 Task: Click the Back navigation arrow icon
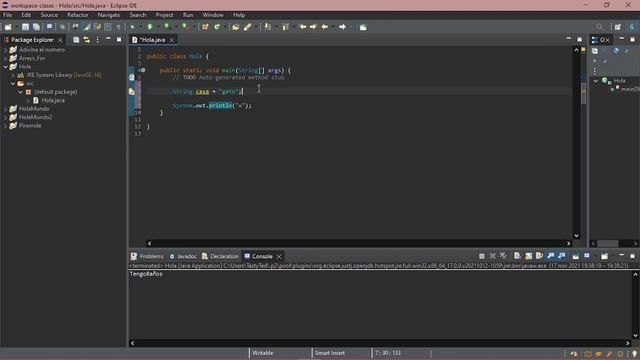pos(324,27)
